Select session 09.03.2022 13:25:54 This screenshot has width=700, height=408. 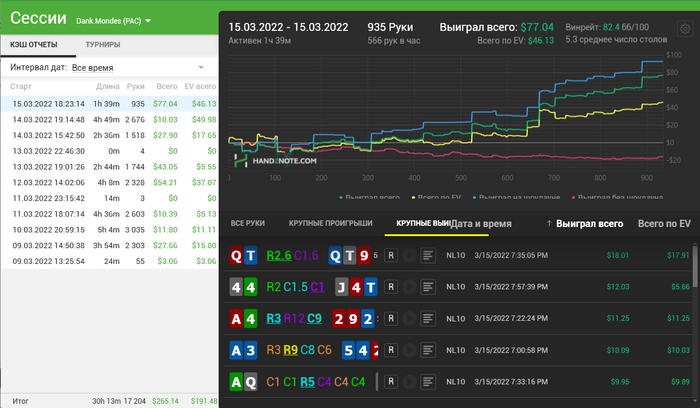click(109, 261)
